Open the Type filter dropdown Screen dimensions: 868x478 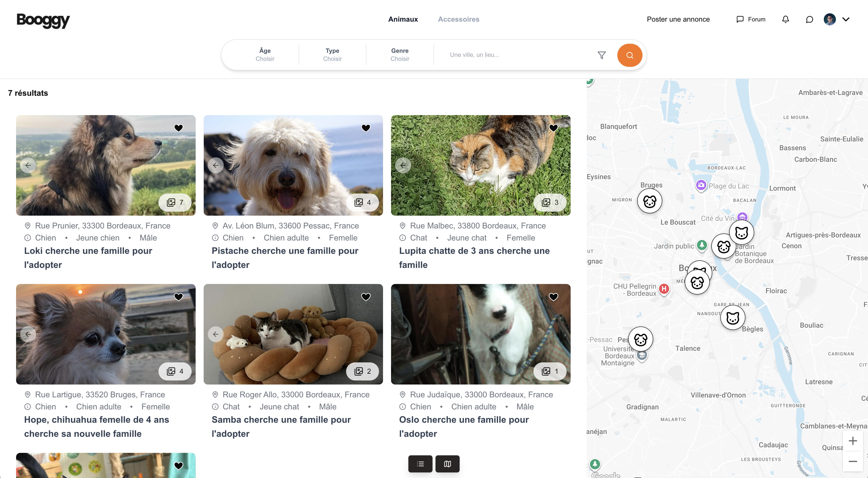pyautogui.click(x=332, y=55)
